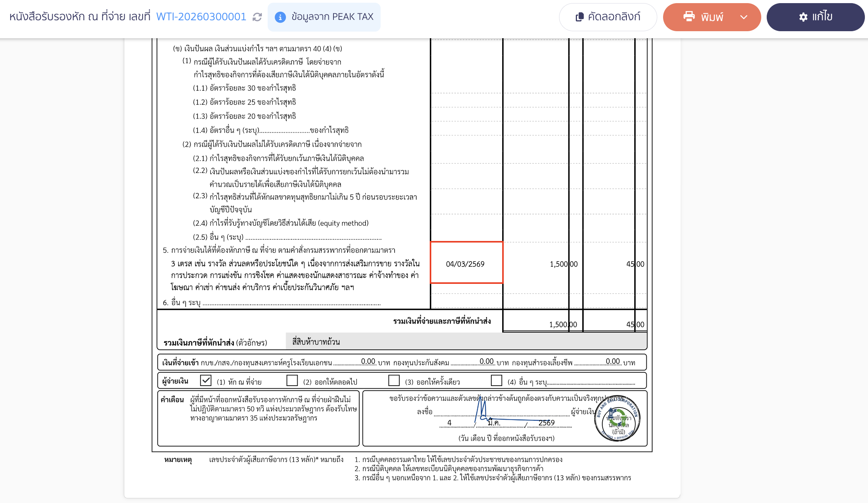Click the text สี่สิบห้าบาทถ้วน
Image resolution: width=868 pixels, height=503 pixels.
coord(316,342)
